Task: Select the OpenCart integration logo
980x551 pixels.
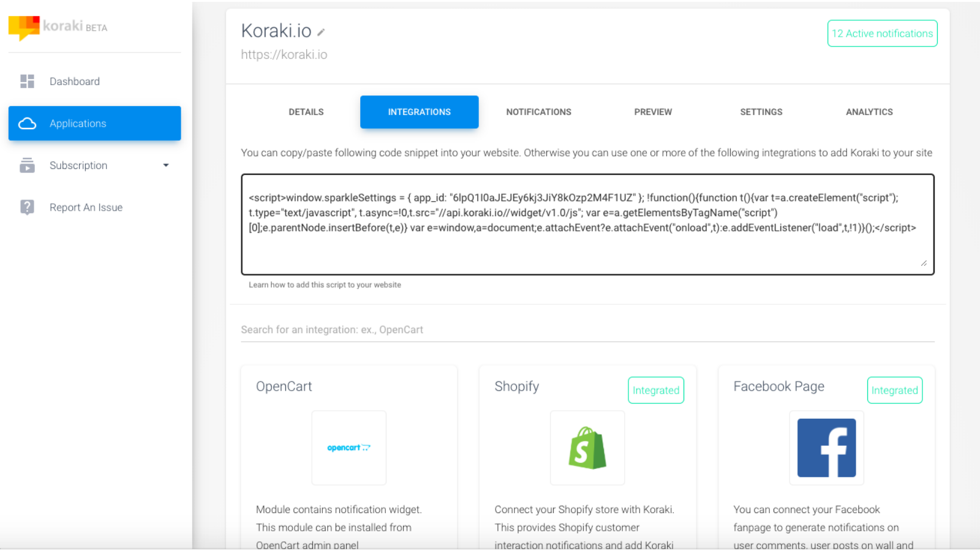Action: point(349,448)
